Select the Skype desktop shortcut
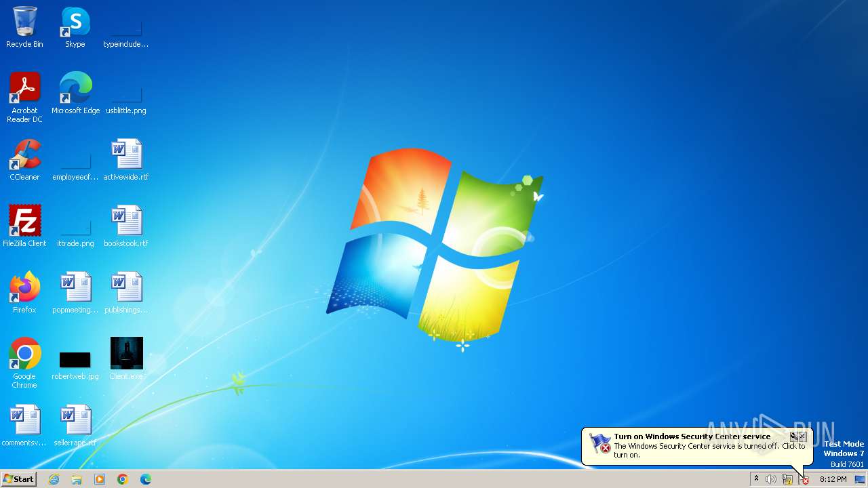The width and height of the screenshot is (868, 488). [x=75, y=27]
